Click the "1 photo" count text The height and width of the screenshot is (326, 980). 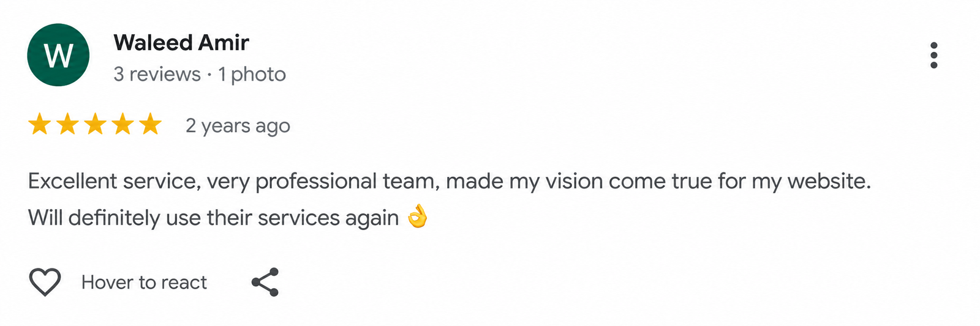(252, 74)
